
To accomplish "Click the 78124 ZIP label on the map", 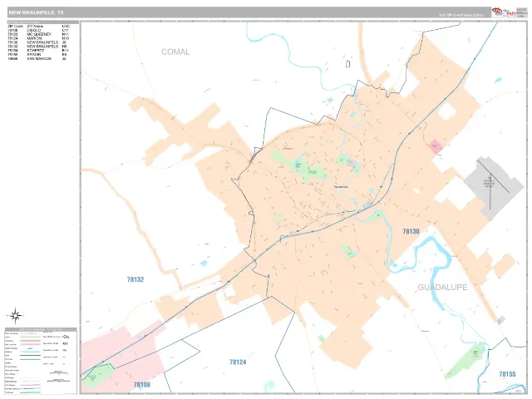I will pos(238,362).
